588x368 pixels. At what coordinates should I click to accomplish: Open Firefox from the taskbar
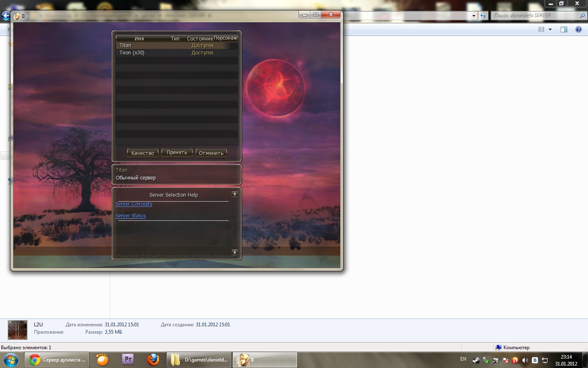coord(153,360)
